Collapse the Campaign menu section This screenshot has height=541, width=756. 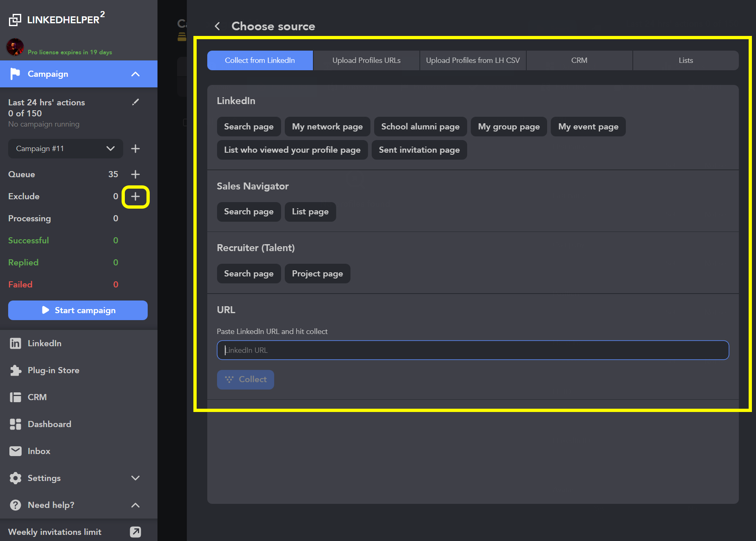[x=135, y=74]
